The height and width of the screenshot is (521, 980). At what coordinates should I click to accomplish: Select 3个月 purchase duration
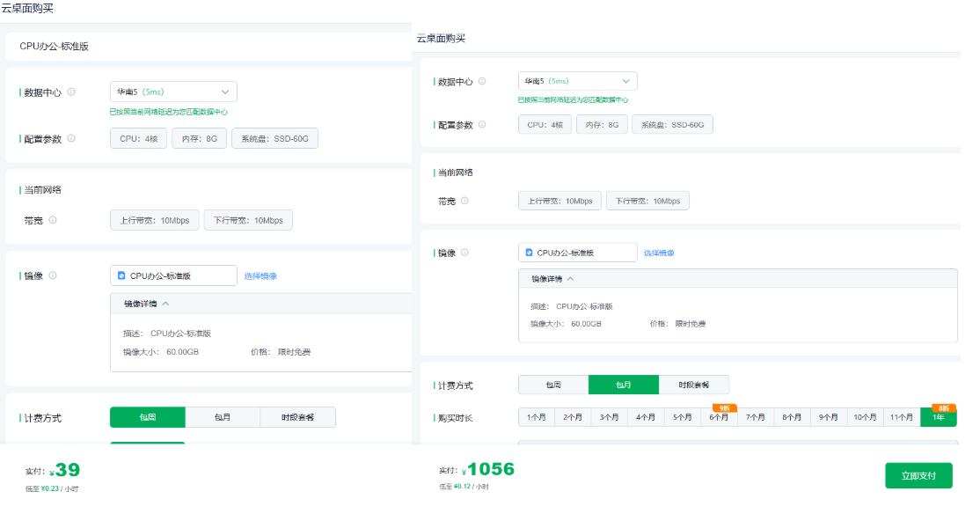(x=610, y=417)
